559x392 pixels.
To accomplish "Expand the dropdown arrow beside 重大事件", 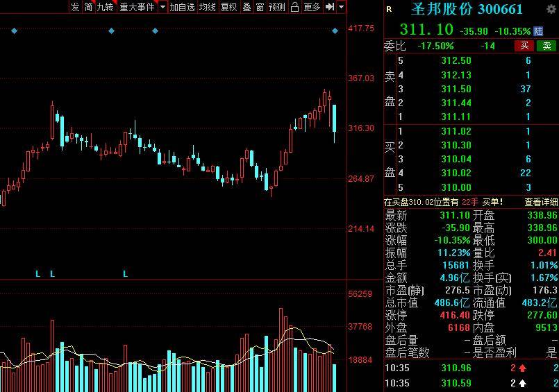I will (162, 7).
